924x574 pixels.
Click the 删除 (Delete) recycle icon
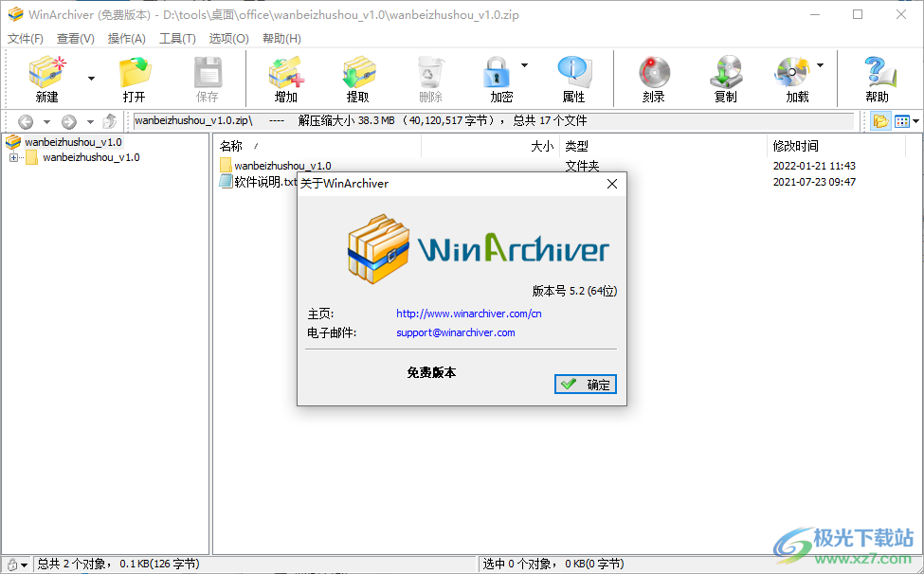[431, 72]
